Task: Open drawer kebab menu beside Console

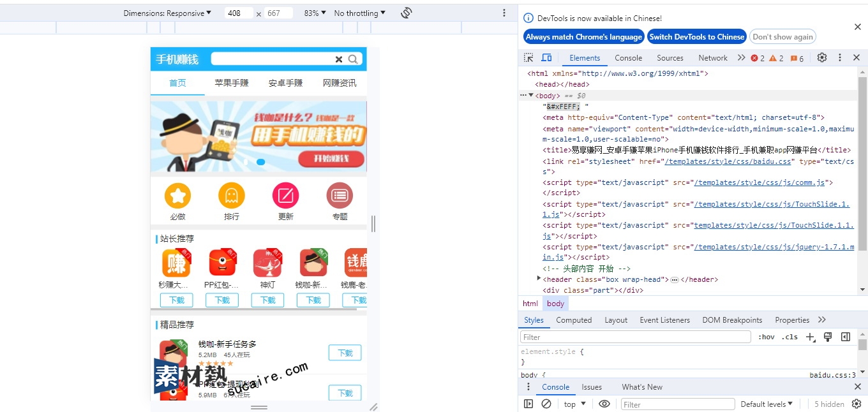Action: coord(528,387)
